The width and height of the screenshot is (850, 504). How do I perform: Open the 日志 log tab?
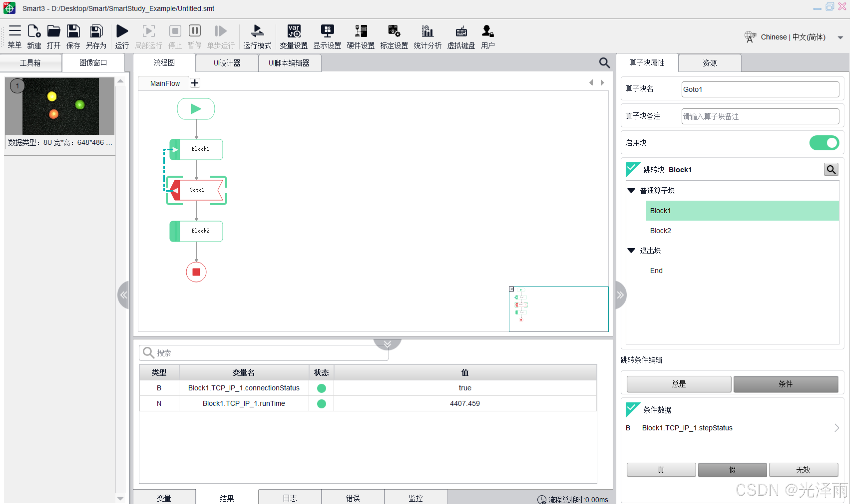click(290, 498)
